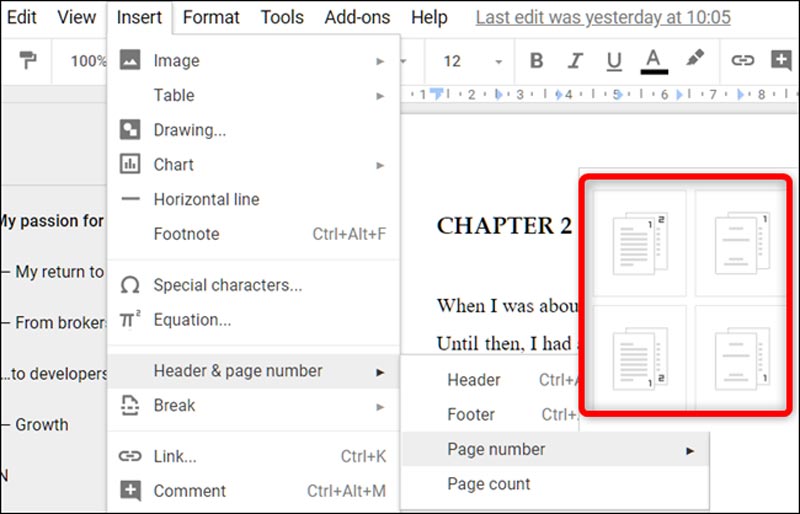
Task: Toggle italic formatting
Action: click(575, 61)
